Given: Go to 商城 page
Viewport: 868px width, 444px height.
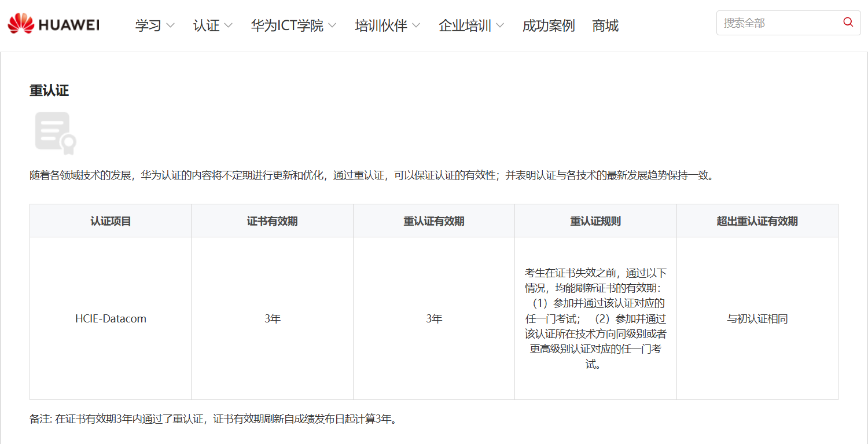Looking at the screenshot, I should 605,25.
